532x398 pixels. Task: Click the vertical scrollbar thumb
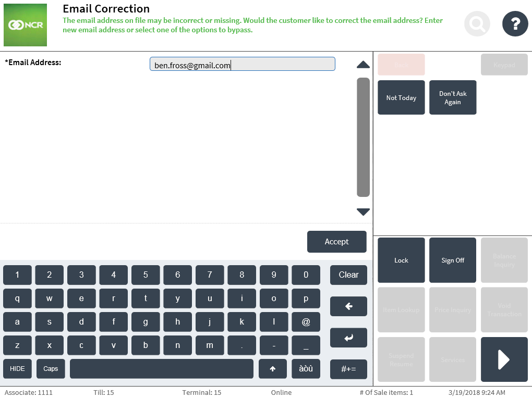coord(363,137)
